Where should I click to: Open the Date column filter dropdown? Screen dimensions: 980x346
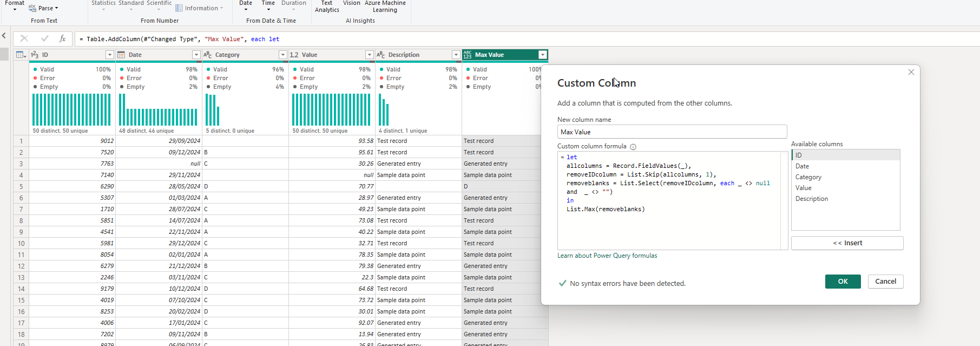point(196,55)
